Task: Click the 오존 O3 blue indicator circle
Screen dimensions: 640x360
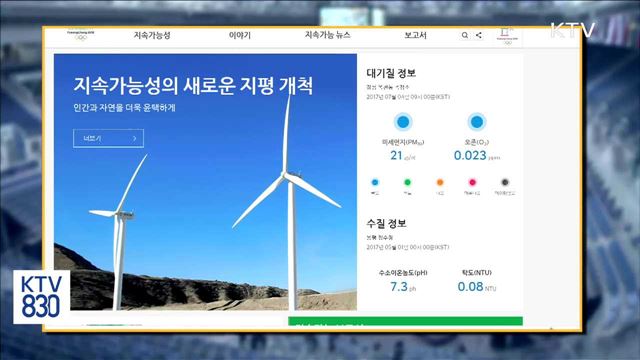Action: (x=477, y=122)
